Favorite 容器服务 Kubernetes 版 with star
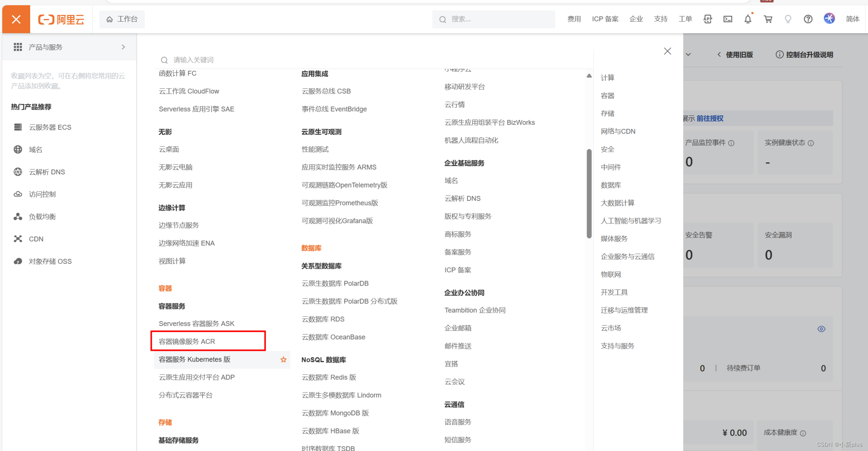The width and height of the screenshot is (868, 451). click(x=284, y=359)
